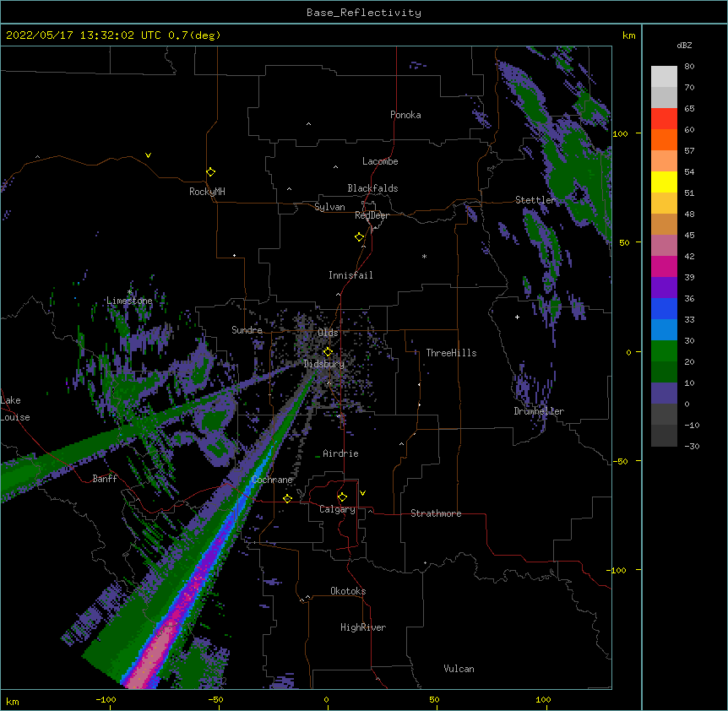Screen dimensions: 728x711
Task: Click the radar site diamond between Olds and Didsbury
Action: (x=328, y=352)
